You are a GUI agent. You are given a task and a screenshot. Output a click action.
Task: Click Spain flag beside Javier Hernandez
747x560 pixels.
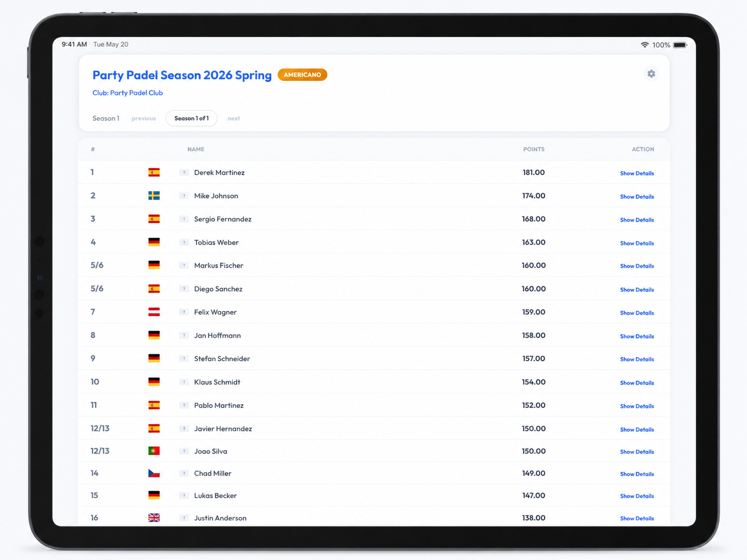[x=154, y=429]
